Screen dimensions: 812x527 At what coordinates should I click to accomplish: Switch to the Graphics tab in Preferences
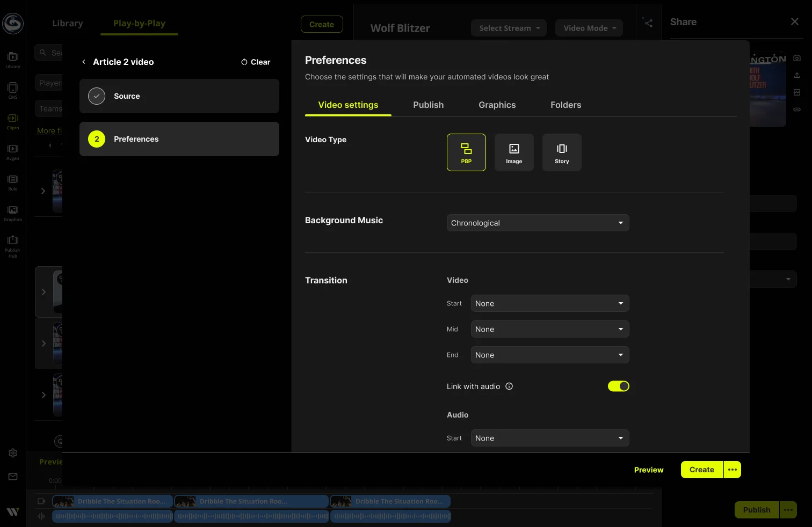497,105
